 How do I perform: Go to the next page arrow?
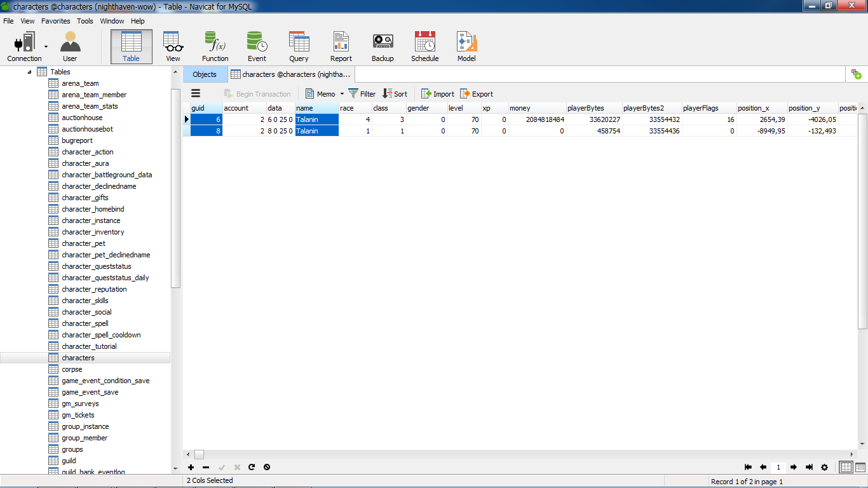(x=794, y=467)
